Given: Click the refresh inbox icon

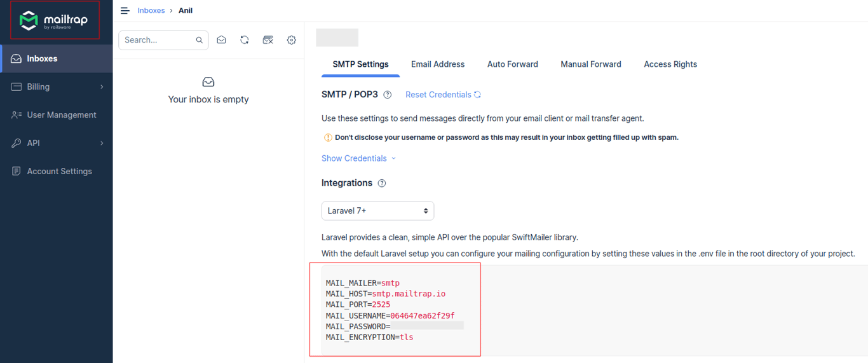Looking at the screenshot, I should 245,40.
